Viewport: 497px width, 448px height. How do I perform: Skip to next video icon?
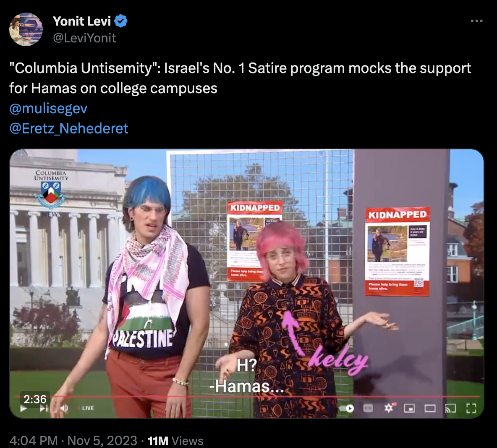tap(44, 409)
